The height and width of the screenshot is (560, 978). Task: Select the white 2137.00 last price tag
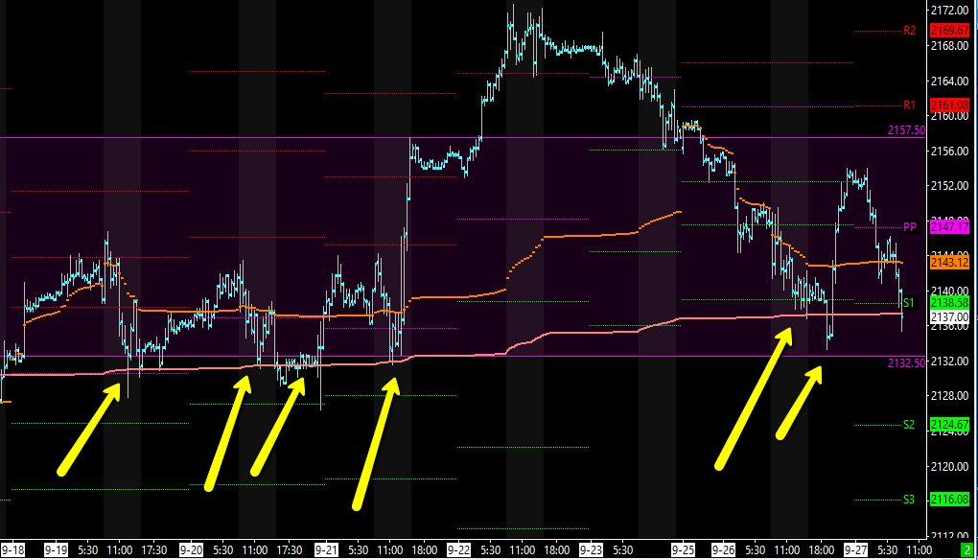tap(950, 317)
